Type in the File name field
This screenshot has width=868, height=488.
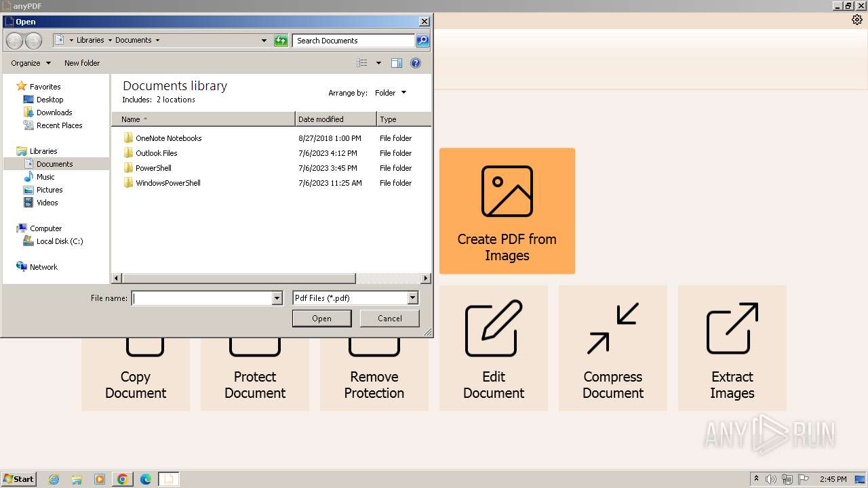(202, 298)
